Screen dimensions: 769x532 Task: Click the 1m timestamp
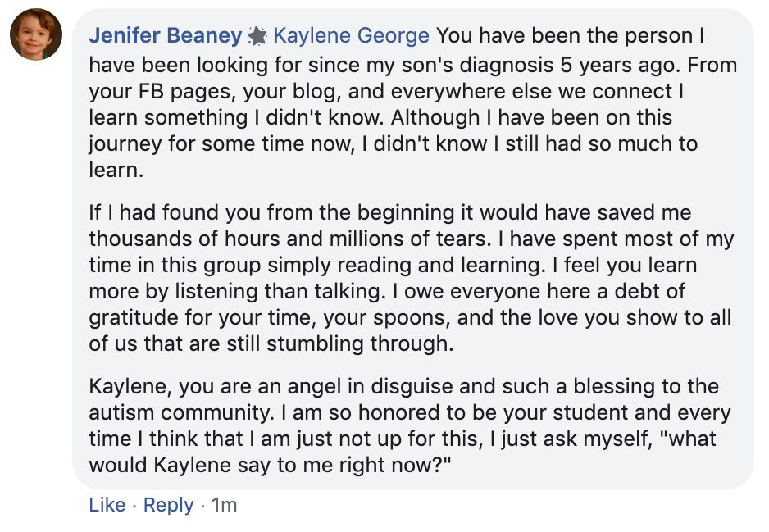[224, 505]
